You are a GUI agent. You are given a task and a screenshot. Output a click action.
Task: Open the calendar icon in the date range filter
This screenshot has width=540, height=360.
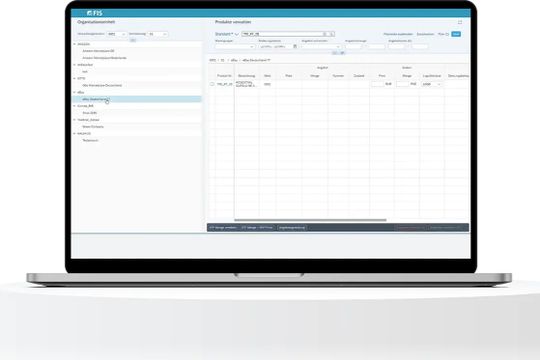(x=295, y=47)
